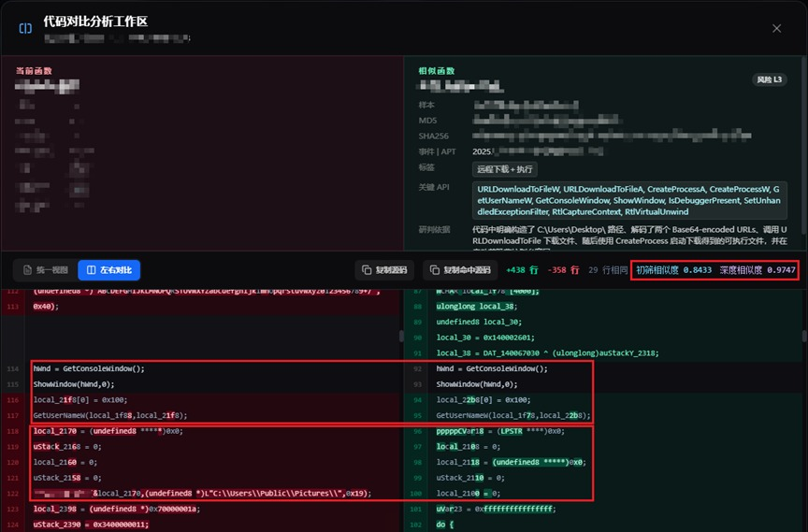Click the 相似函数 heading
The width and height of the screenshot is (808, 532).
(437, 71)
